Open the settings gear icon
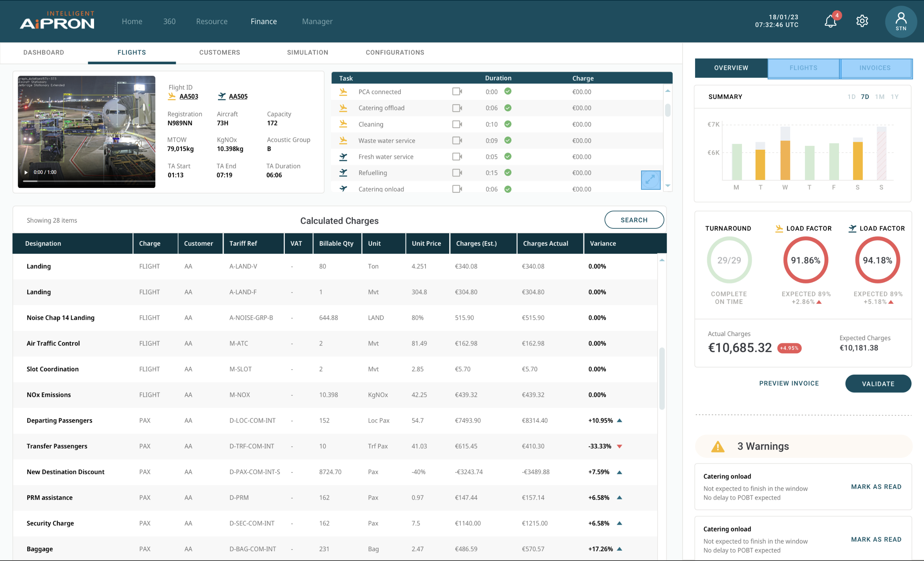Viewport: 924px width, 561px height. [862, 21]
